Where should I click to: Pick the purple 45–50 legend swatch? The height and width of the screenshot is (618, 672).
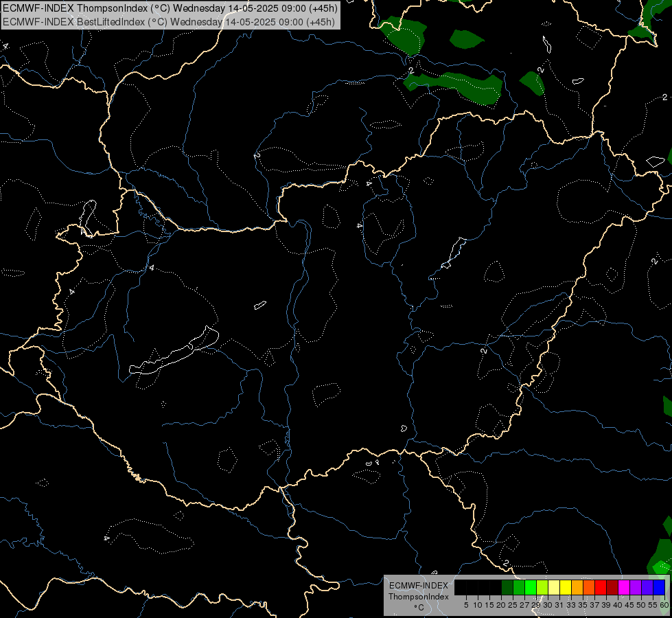pos(636,587)
